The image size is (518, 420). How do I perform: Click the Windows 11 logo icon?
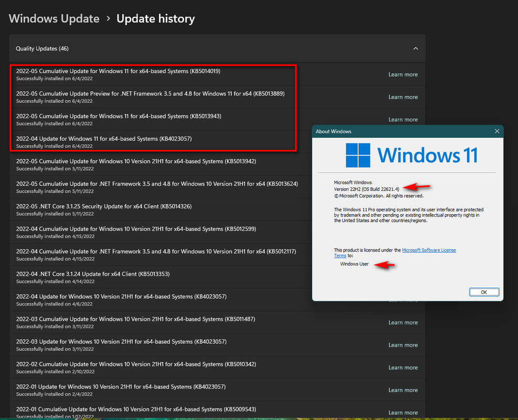358,155
